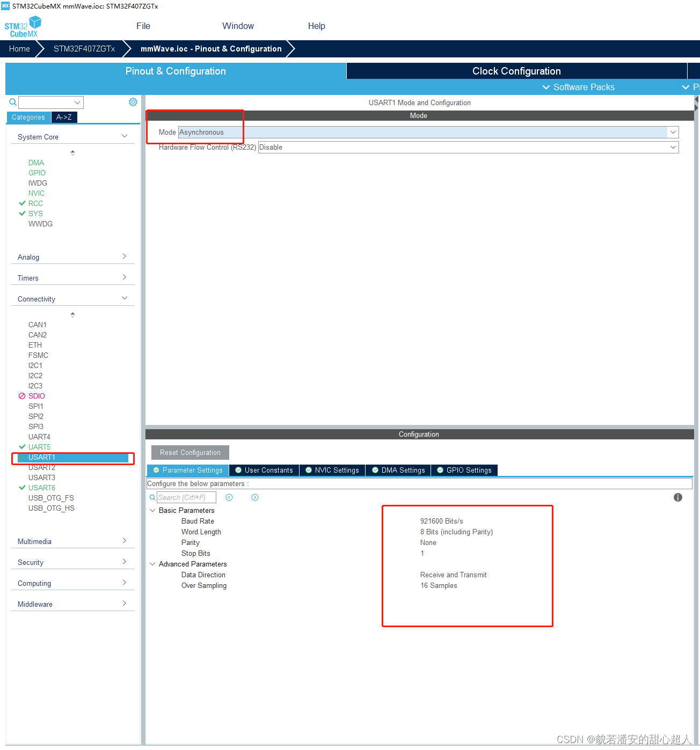Viewport: 700px width, 750px height.
Task: Collapse the System Core category
Action: [125, 136]
